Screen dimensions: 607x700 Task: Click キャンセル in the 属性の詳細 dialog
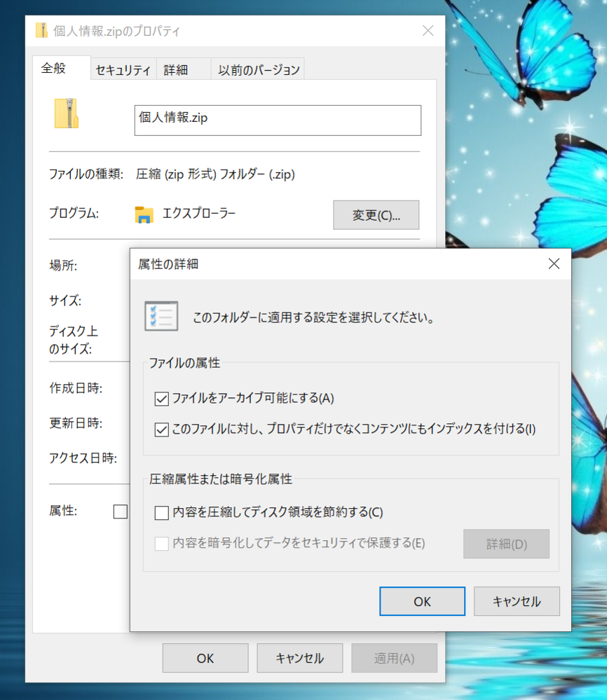517,601
